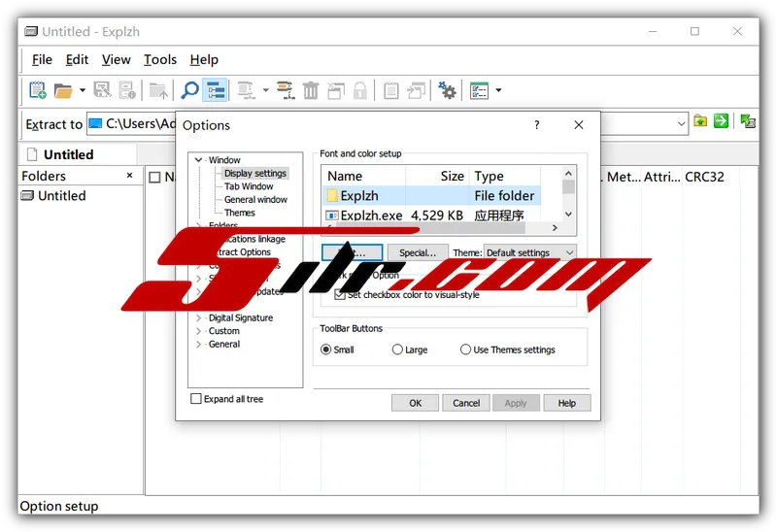The width and height of the screenshot is (777, 532).
Task: Click the green arrow extract icon
Action: (721, 120)
